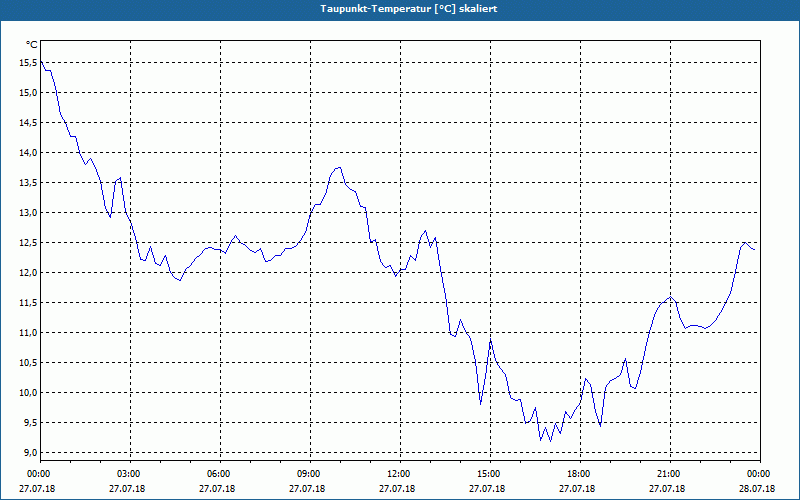Click the 03:00 time label on the x-axis
800x500 pixels.
pos(131,474)
